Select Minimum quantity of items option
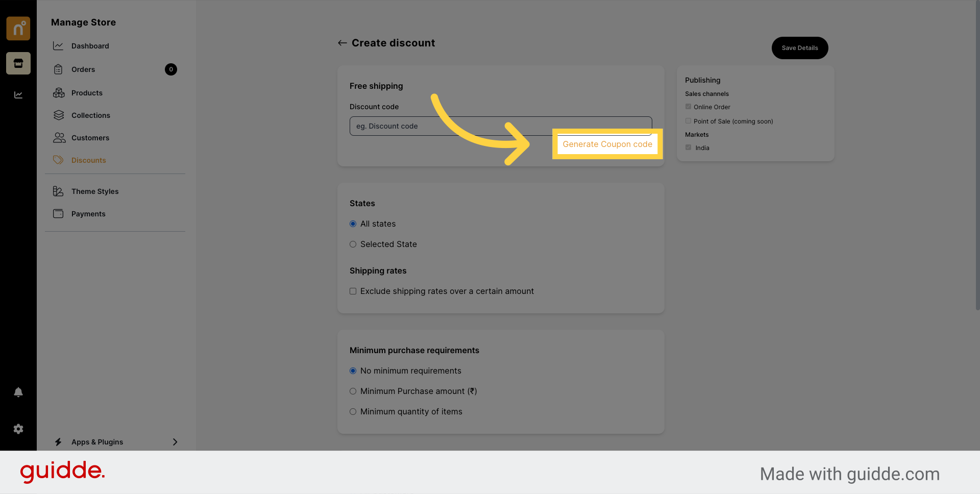The height and width of the screenshot is (494, 980). click(353, 412)
